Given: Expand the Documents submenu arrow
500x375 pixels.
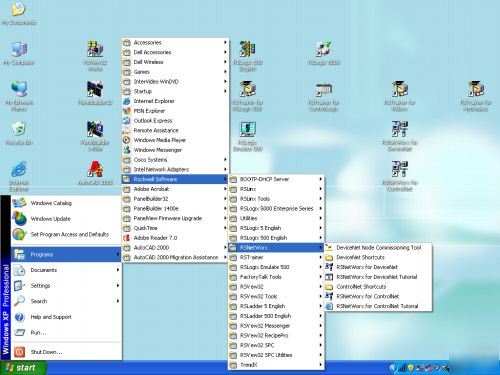Looking at the screenshot, I should pos(118,270).
